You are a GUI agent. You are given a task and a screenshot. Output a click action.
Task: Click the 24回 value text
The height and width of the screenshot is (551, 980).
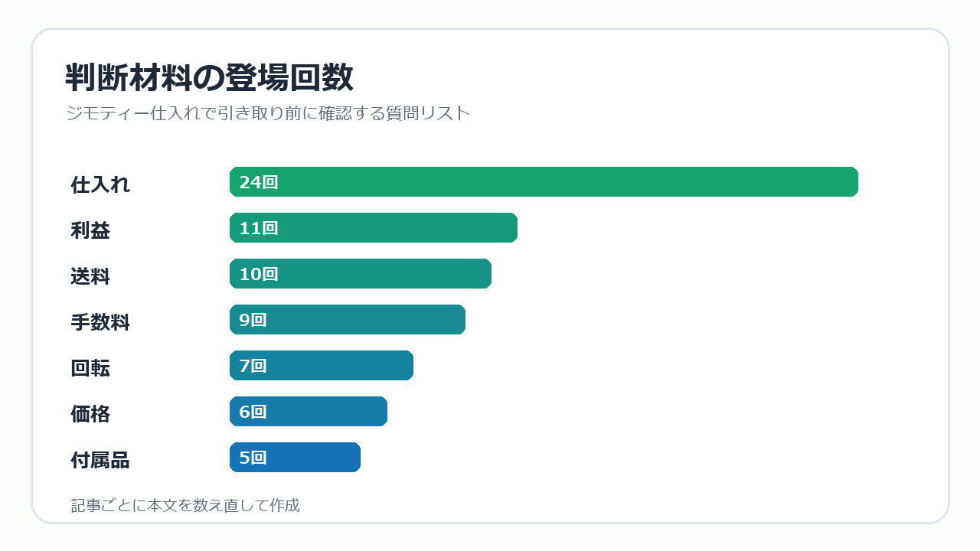point(259,182)
